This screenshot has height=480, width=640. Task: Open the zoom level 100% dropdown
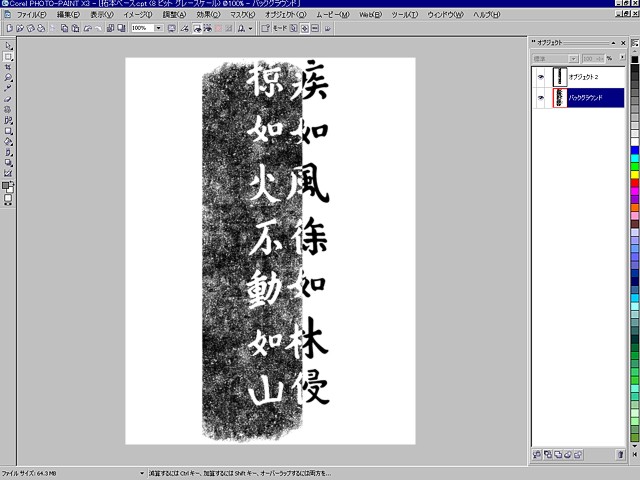coord(158,28)
